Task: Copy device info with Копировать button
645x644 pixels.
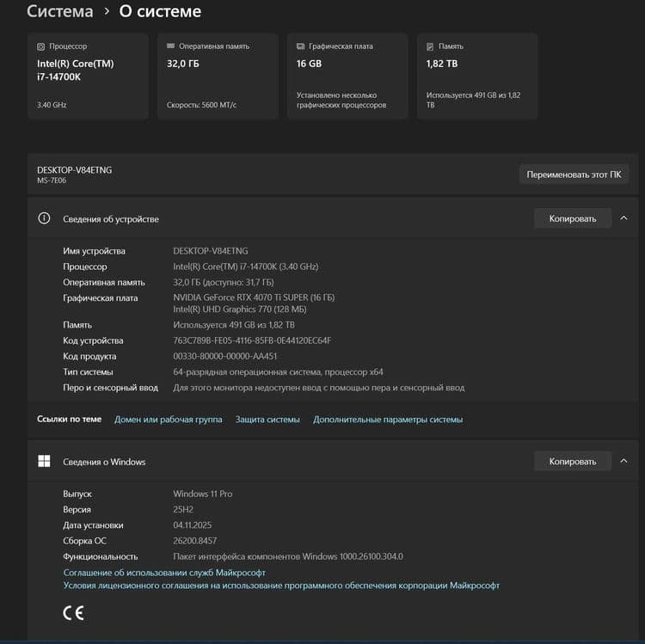Action: [x=573, y=218]
